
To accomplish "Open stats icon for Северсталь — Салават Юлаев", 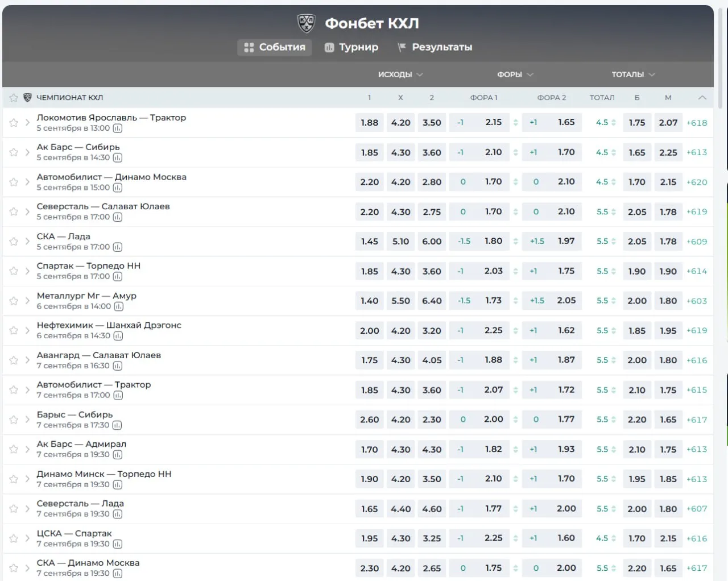I will pyautogui.click(x=117, y=217).
